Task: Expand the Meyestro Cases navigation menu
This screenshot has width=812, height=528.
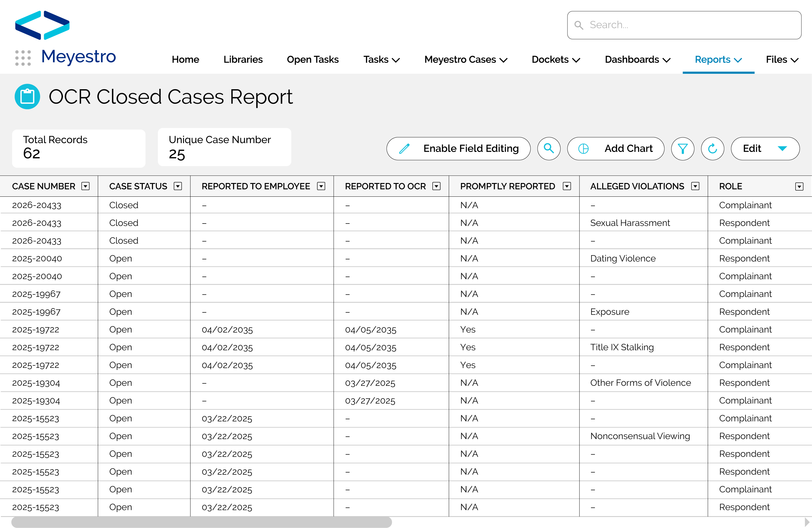Action: coord(466,59)
